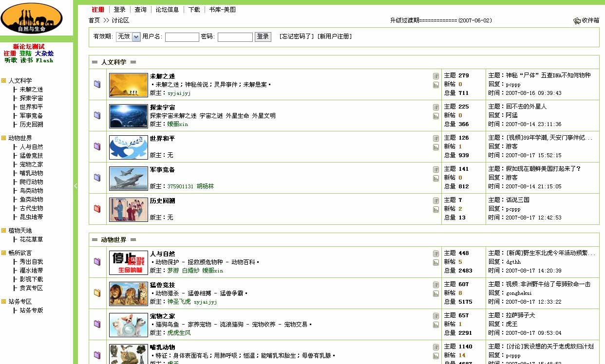Click the 登录 submit button
Image resolution: width=605 pixels, height=364 pixels.
click(x=263, y=36)
